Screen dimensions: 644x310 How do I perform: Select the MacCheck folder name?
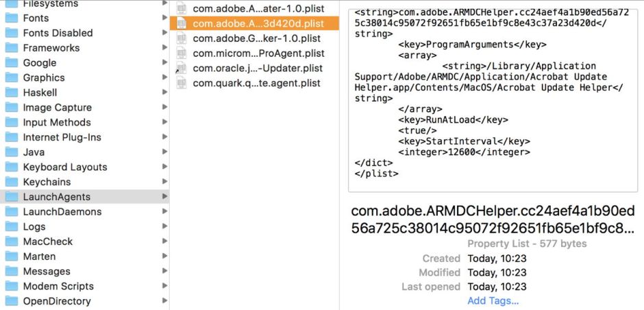(x=48, y=241)
